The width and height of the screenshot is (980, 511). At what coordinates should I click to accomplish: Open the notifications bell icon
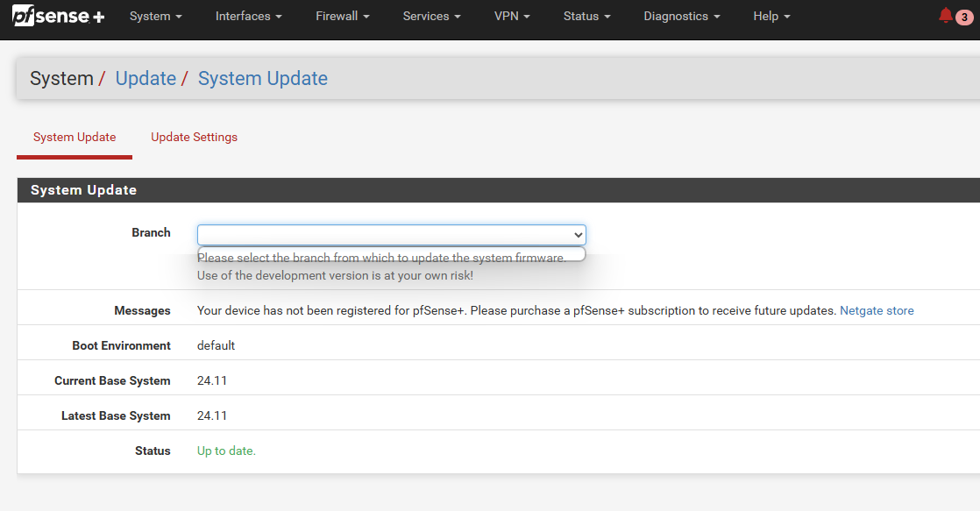tap(946, 16)
